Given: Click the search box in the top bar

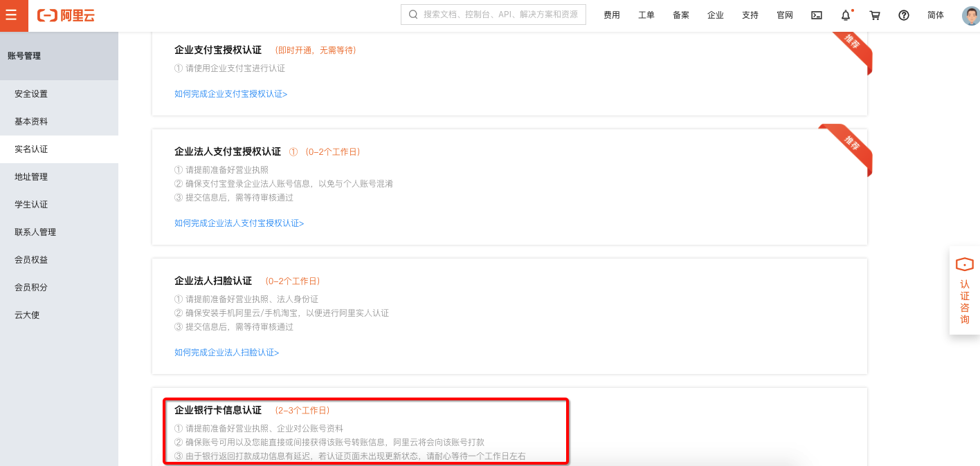Looking at the screenshot, I should click(x=493, y=15).
